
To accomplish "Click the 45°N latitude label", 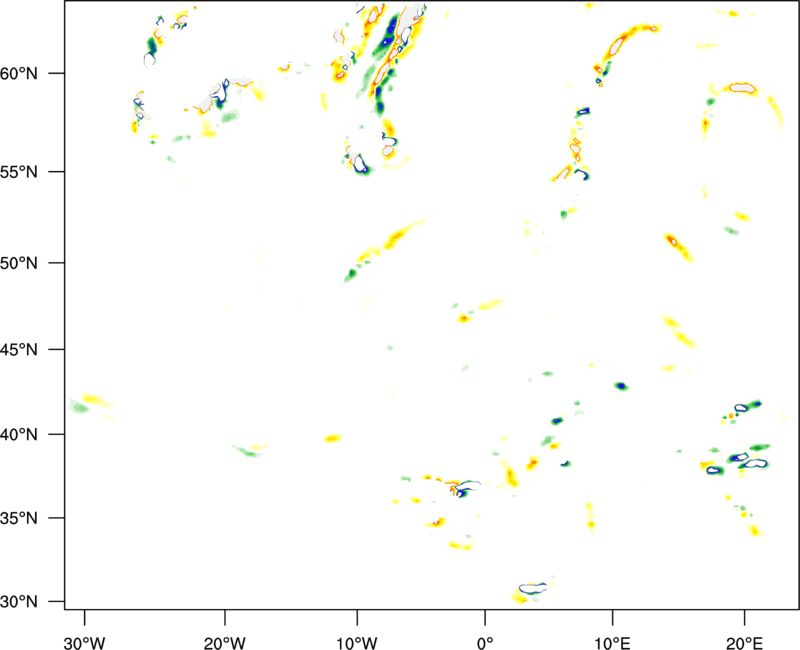I will pyautogui.click(x=19, y=350).
